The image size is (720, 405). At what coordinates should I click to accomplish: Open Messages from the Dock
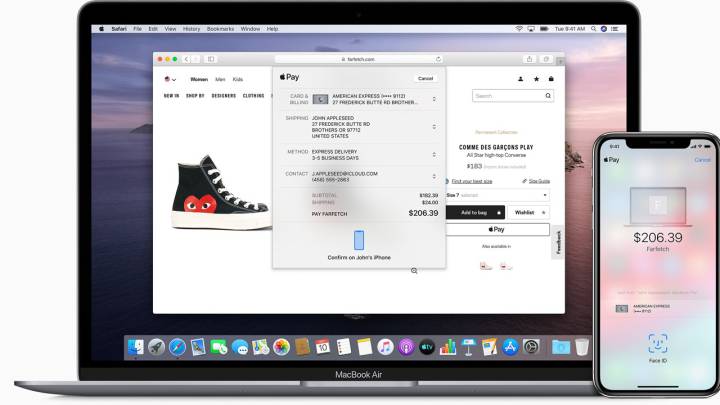click(240, 348)
